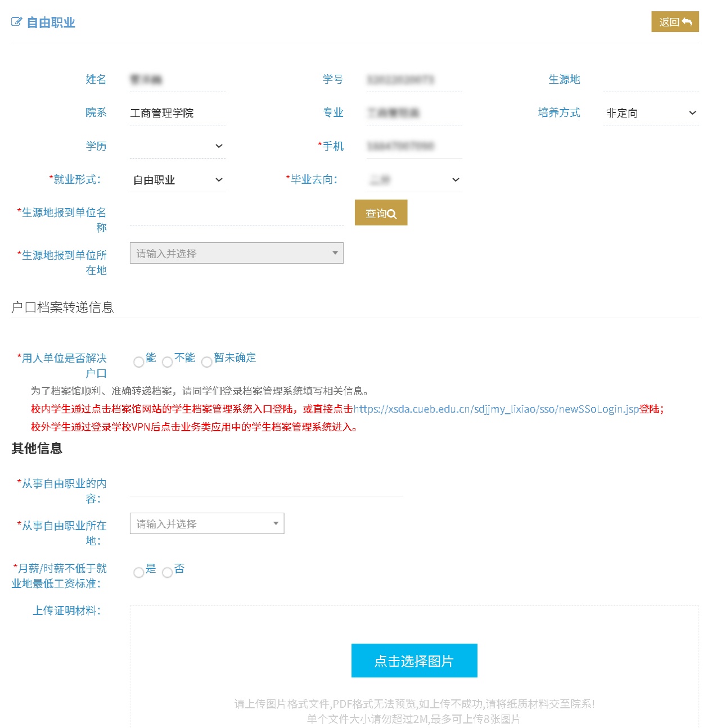Select 否 for minimum wage standard
Screen dimensions: 712x728
point(167,573)
